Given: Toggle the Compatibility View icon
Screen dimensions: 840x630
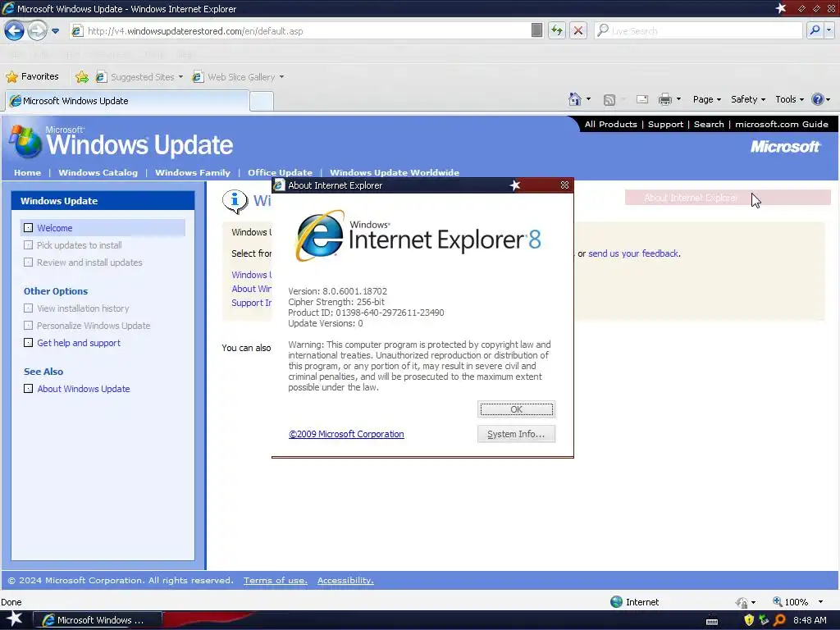Looking at the screenshot, I should click(536, 30).
